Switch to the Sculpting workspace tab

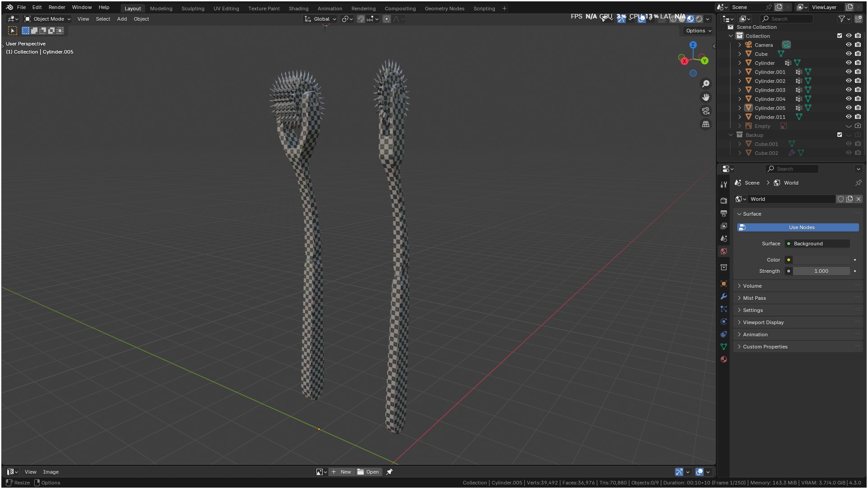pyautogui.click(x=192, y=9)
